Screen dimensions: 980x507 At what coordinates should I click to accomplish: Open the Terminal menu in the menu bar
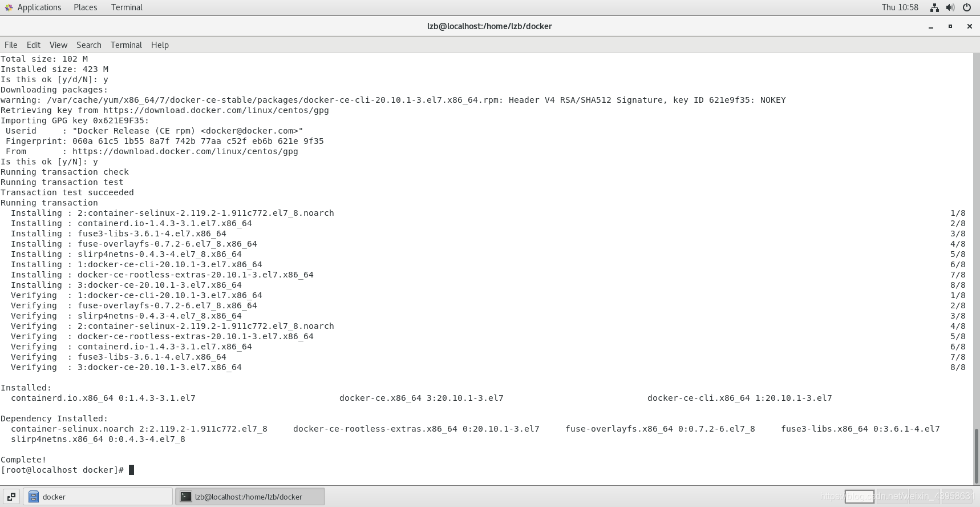point(126,45)
